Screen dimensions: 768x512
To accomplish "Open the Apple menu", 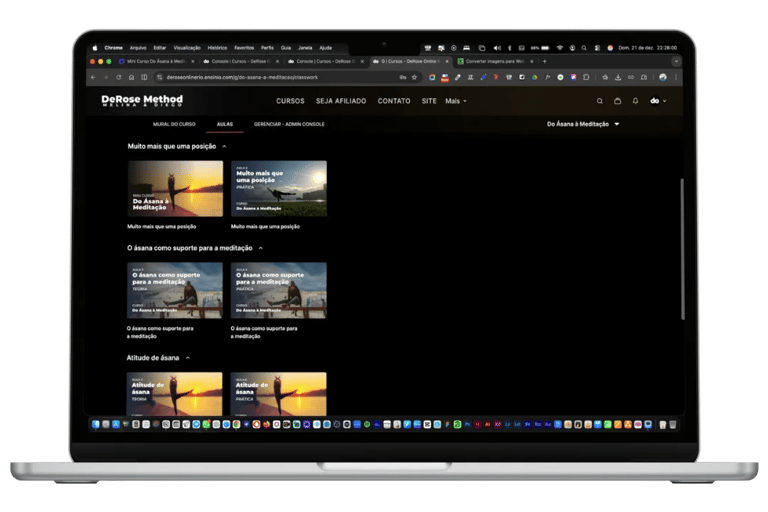I will click(95, 48).
